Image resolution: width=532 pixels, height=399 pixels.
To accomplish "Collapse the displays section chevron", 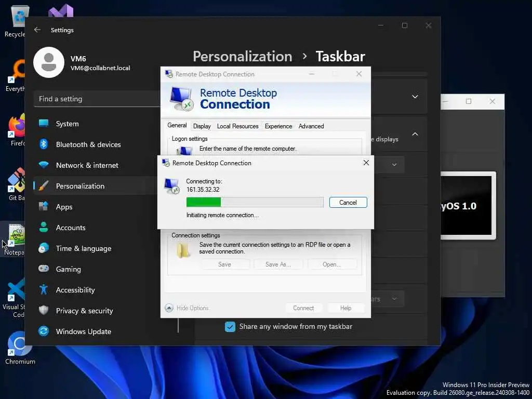I will (415, 134).
